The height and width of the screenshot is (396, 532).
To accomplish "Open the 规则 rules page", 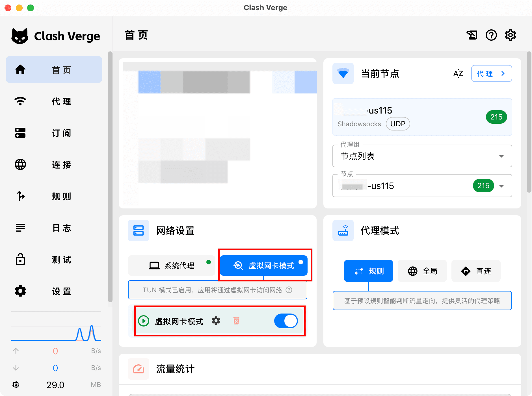I will (54, 196).
